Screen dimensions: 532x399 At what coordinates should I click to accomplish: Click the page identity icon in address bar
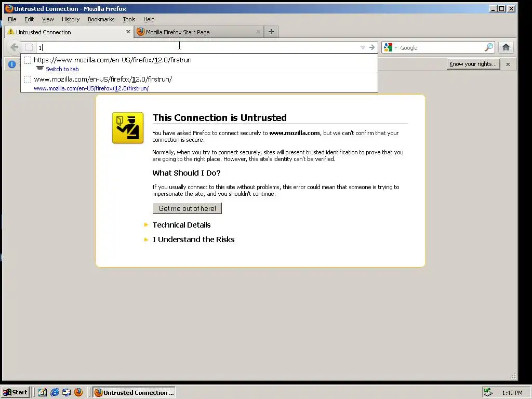(x=29, y=47)
